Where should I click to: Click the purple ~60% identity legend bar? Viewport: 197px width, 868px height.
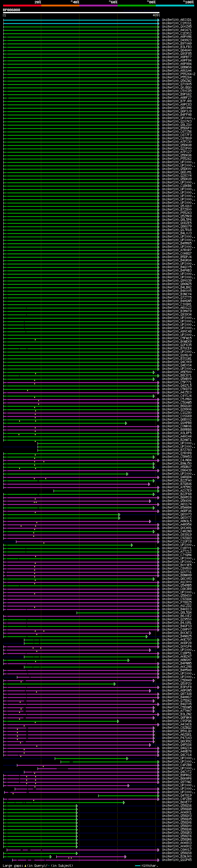98,6
